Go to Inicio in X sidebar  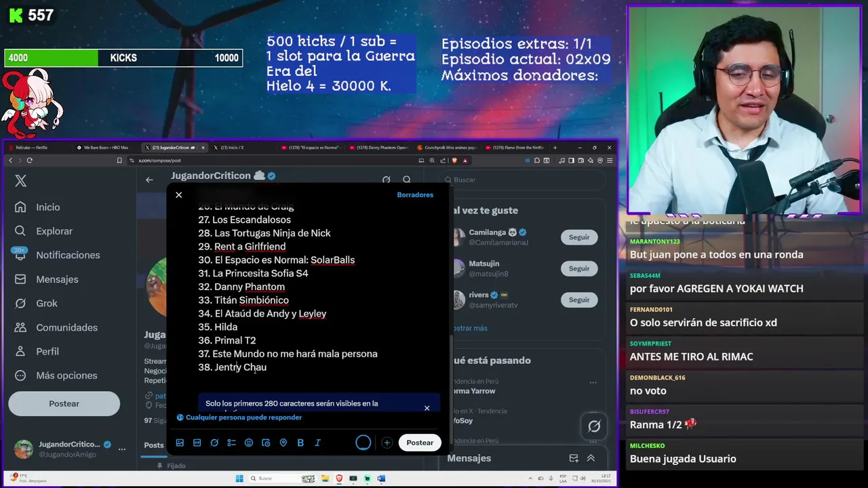click(x=38, y=207)
